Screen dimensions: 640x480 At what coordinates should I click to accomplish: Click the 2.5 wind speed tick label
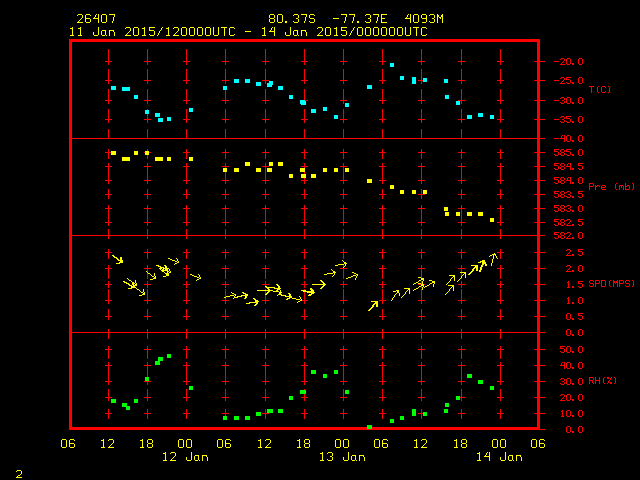pyautogui.click(x=575, y=253)
